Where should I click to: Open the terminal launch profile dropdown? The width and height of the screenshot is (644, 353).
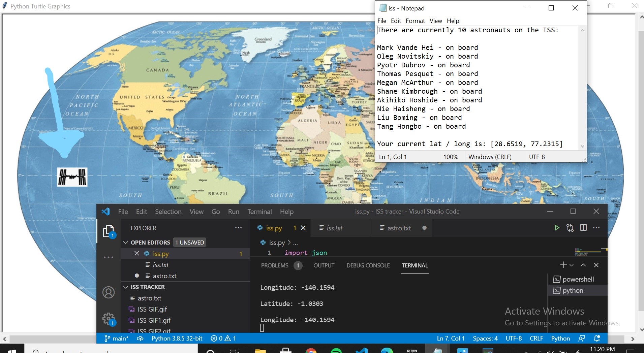[x=572, y=265]
